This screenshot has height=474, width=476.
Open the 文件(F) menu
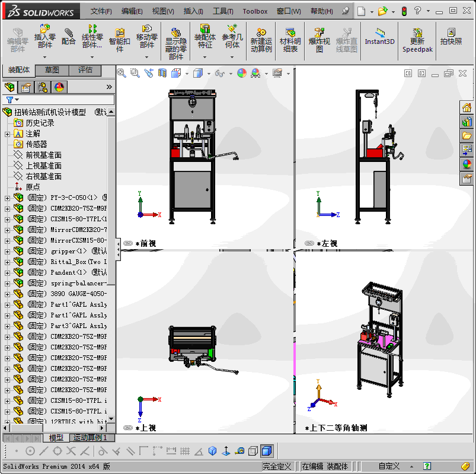pos(101,11)
